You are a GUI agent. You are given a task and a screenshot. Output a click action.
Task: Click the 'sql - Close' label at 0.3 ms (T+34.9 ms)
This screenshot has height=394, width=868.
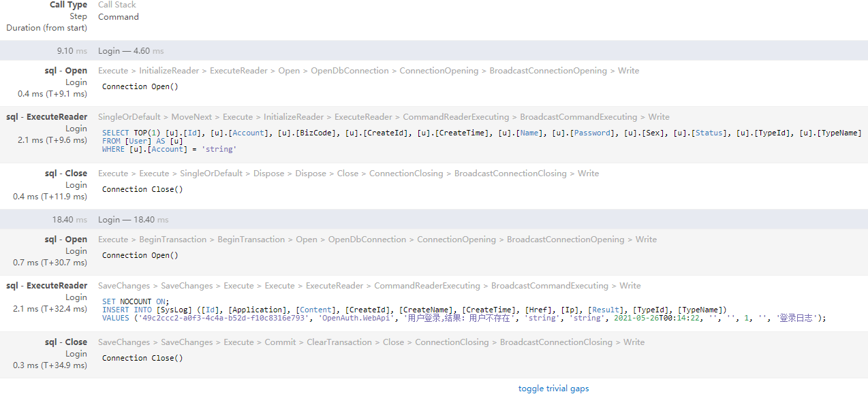(x=66, y=342)
